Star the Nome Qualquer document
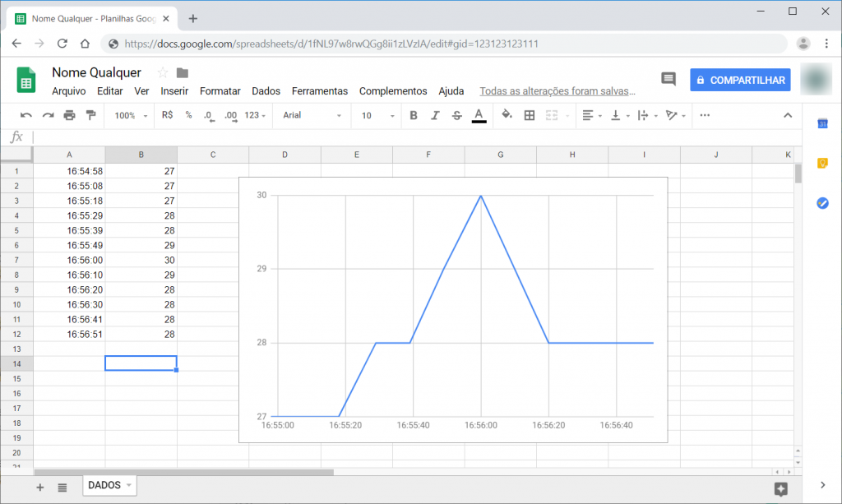 click(163, 72)
